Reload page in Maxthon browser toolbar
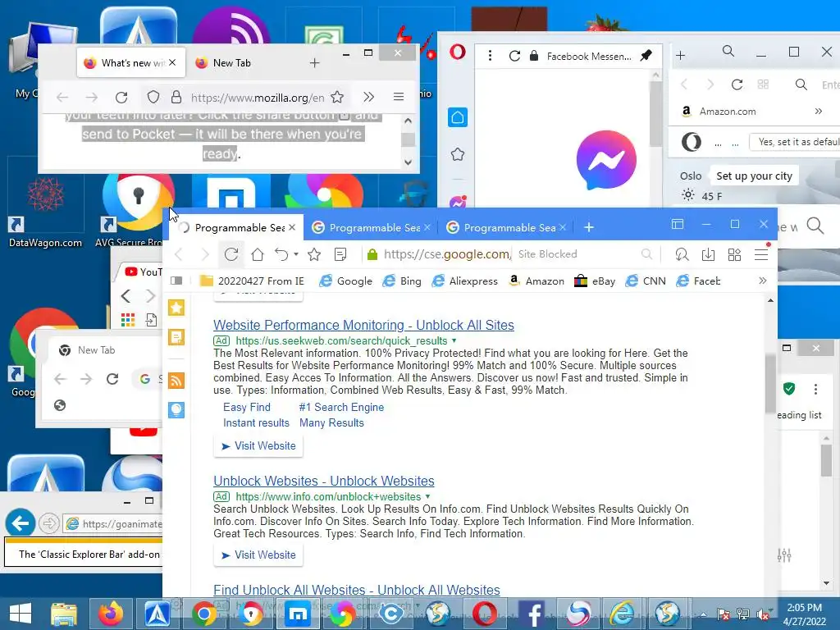This screenshot has height=630, width=840. [x=231, y=254]
